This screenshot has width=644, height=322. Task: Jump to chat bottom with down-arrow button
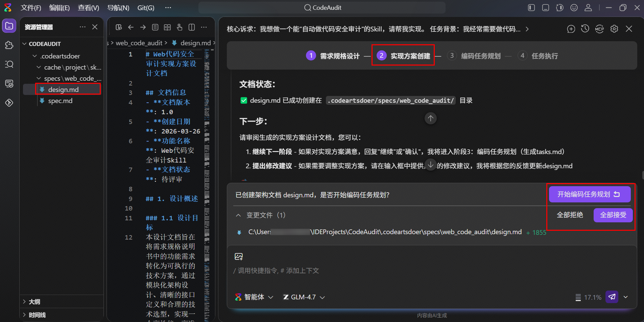[431, 165]
